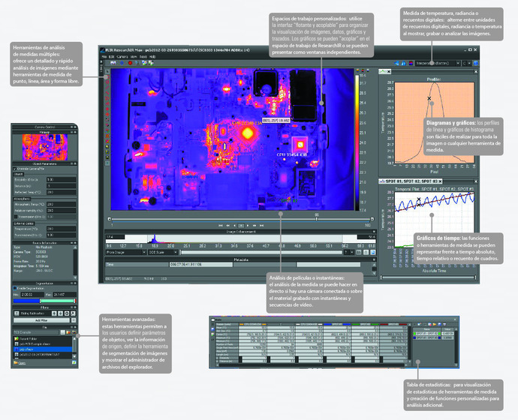
Task: Click the blue crosshair toolbar icon
Action: point(122,63)
